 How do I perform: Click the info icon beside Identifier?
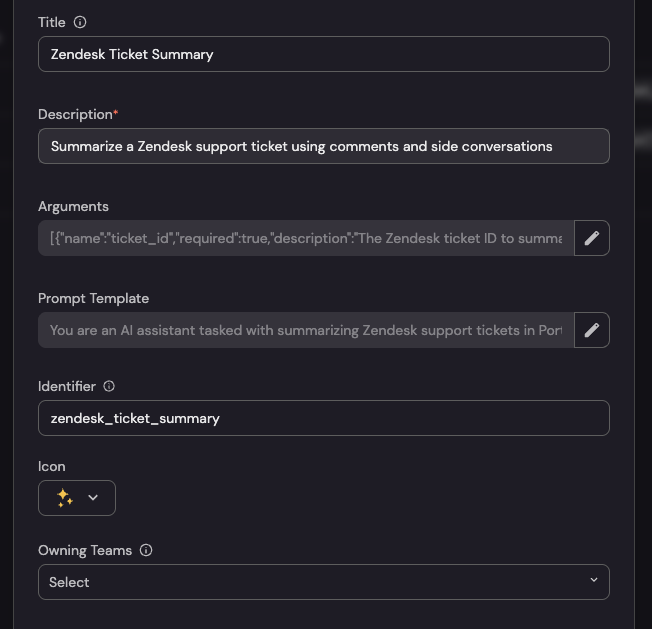[x=109, y=386]
